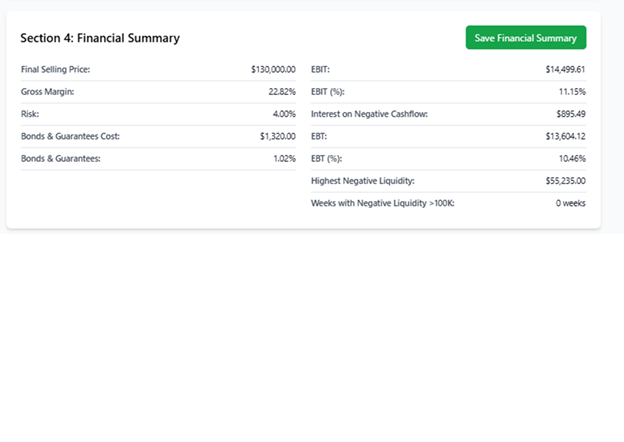Select the $55,235.00 liquidity value
Screen dimensions: 624x442
566,181
